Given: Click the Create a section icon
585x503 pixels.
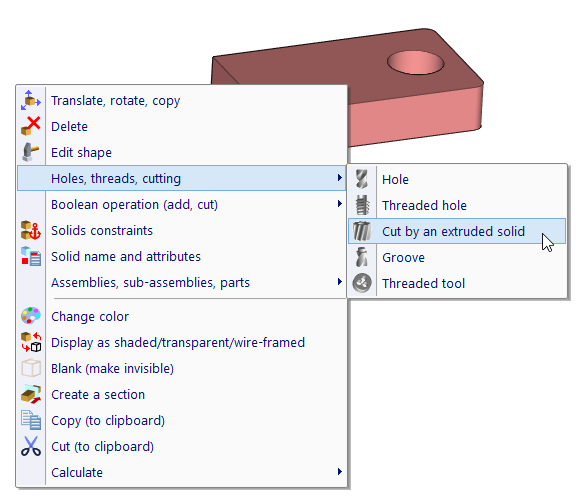Looking at the screenshot, I should 31,394.
